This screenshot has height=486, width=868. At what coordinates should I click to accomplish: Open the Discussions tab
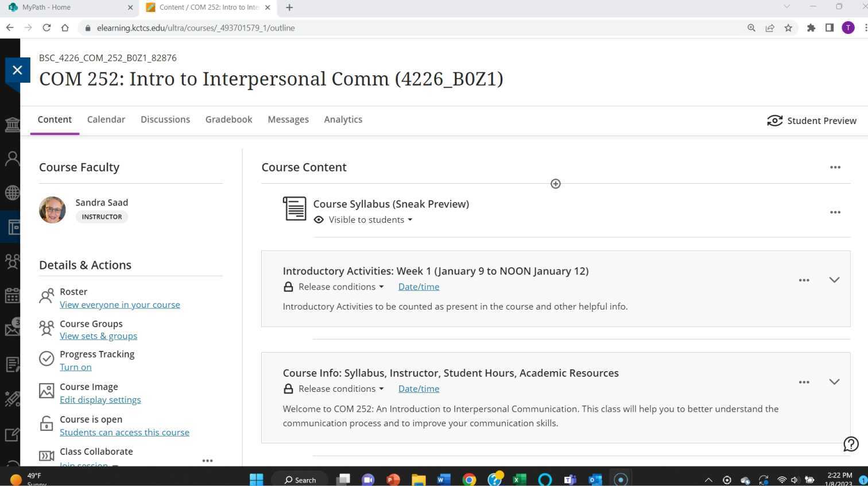(165, 119)
